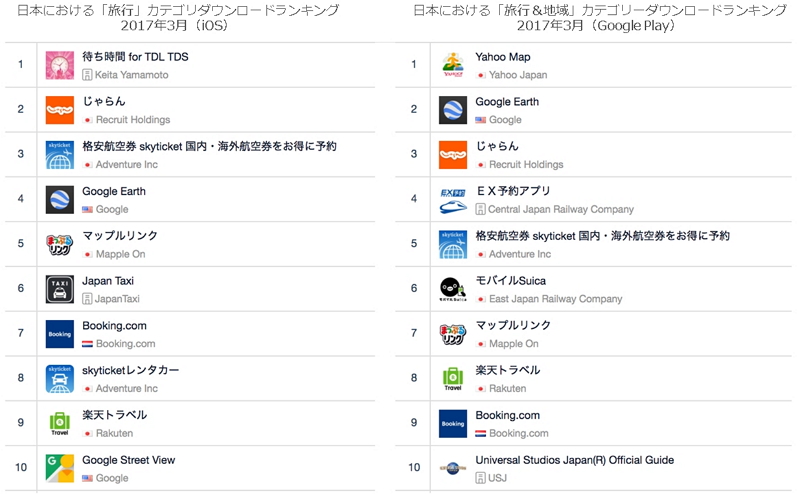Open Booking.com title in Google Play ranking
Image resolution: width=800 pixels, height=494 pixels.
pyautogui.click(x=508, y=415)
